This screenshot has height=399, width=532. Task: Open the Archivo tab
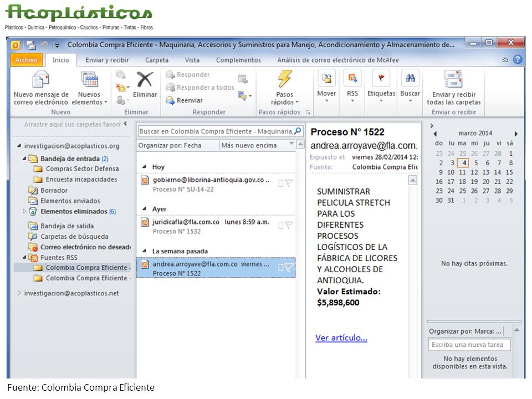[26, 60]
